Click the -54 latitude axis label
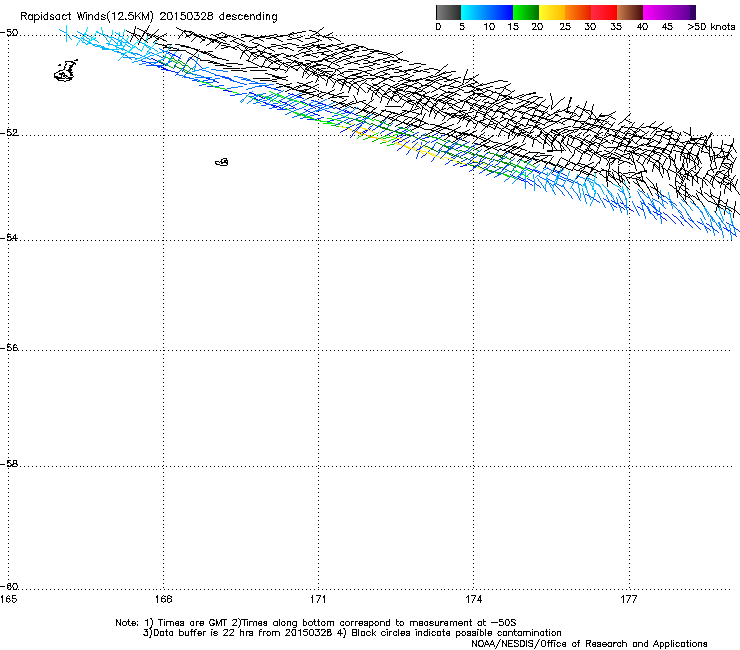Image resolution: width=740 pixels, height=650 pixels. point(9,237)
